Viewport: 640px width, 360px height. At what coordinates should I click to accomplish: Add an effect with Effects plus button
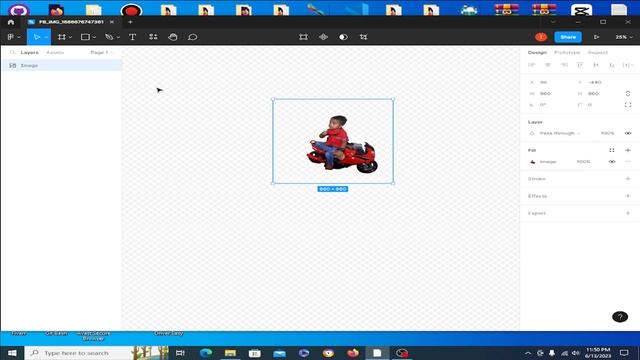pyautogui.click(x=628, y=196)
